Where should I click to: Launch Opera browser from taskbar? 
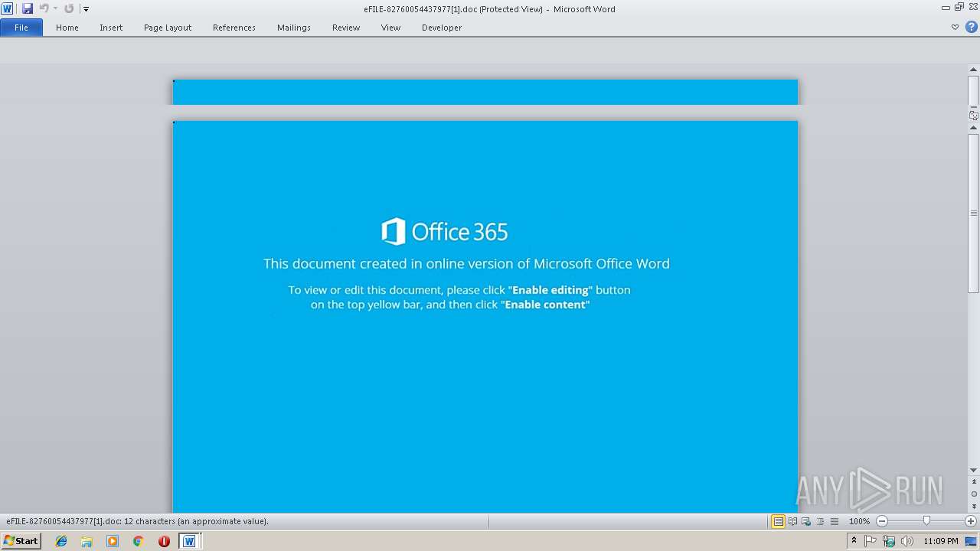[164, 541]
